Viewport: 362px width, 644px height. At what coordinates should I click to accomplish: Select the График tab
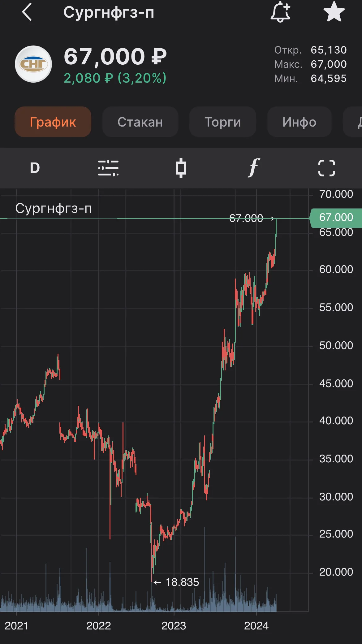53,122
